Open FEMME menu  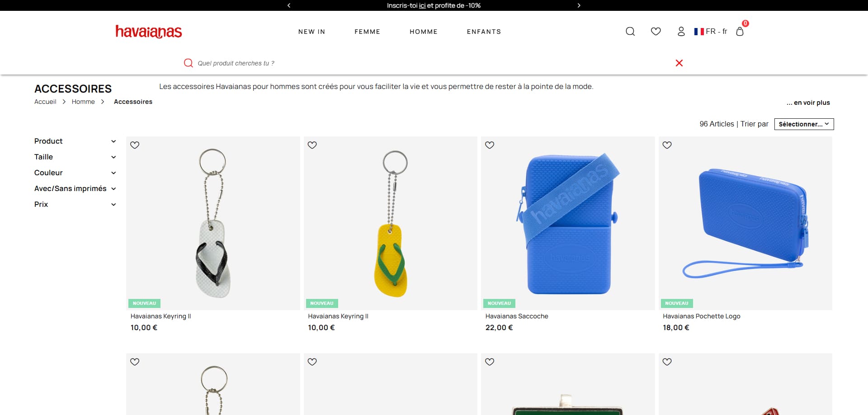tap(367, 32)
